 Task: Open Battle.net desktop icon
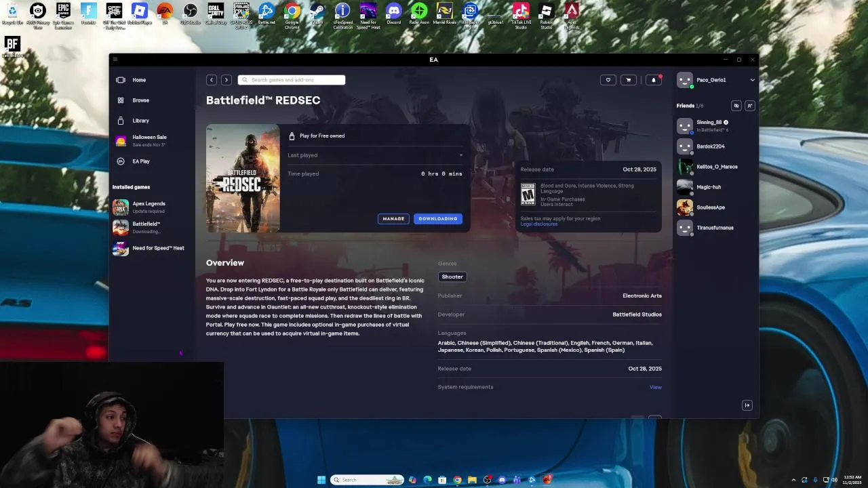(x=267, y=14)
